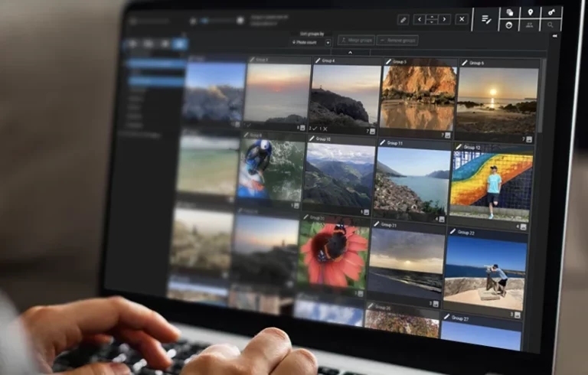Screen dimensions: 588x375
Task: Click the Remove groups button
Action: pos(397,40)
